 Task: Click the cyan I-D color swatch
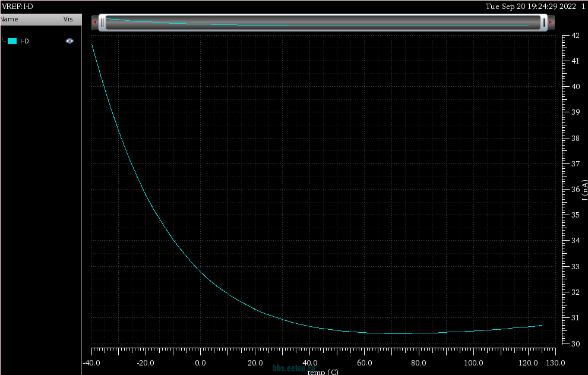(12, 41)
